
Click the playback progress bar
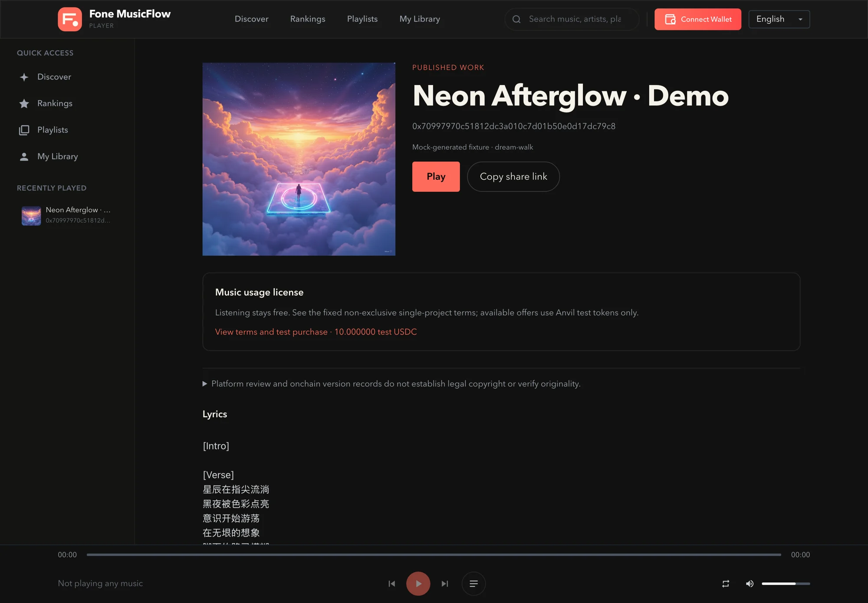pos(434,555)
